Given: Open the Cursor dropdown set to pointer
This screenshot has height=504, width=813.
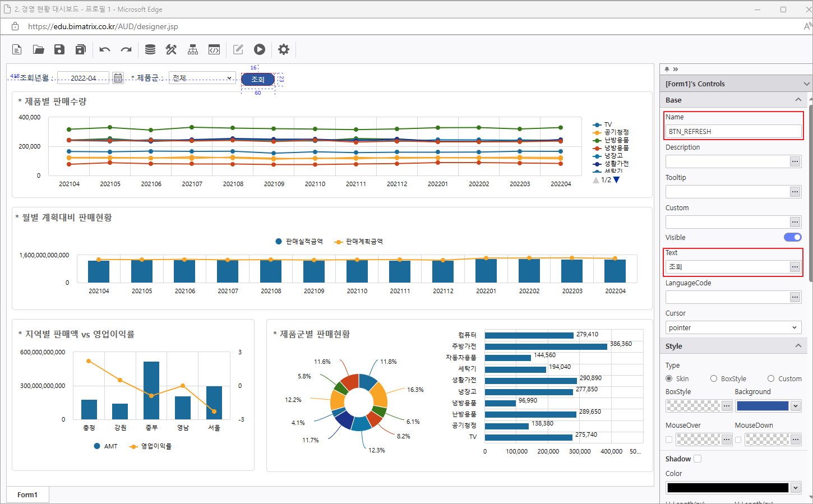Looking at the screenshot, I should 733,327.
